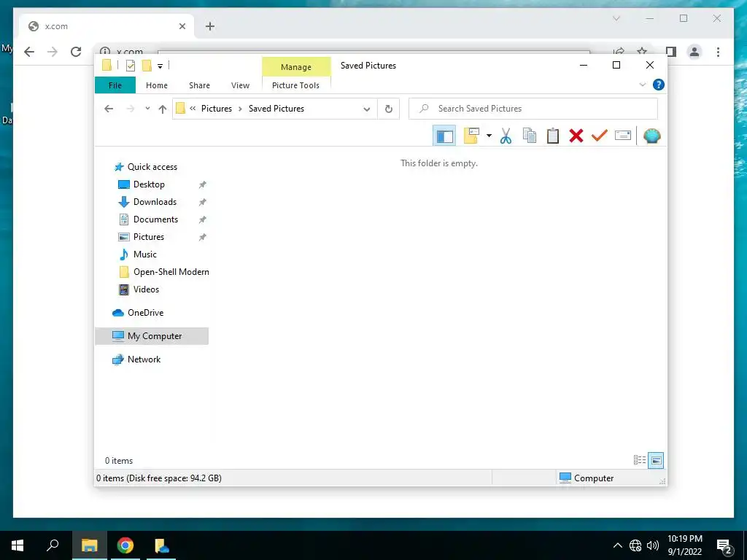Refresh the Saved Pictures folder
The height and width of the screenshot is (560, 747).
click(389, 109)
